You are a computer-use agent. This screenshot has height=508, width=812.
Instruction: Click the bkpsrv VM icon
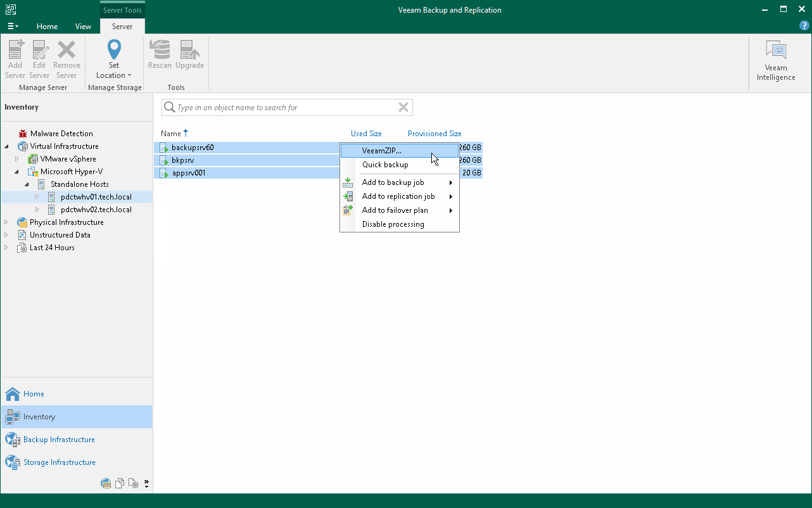point(165,160)
